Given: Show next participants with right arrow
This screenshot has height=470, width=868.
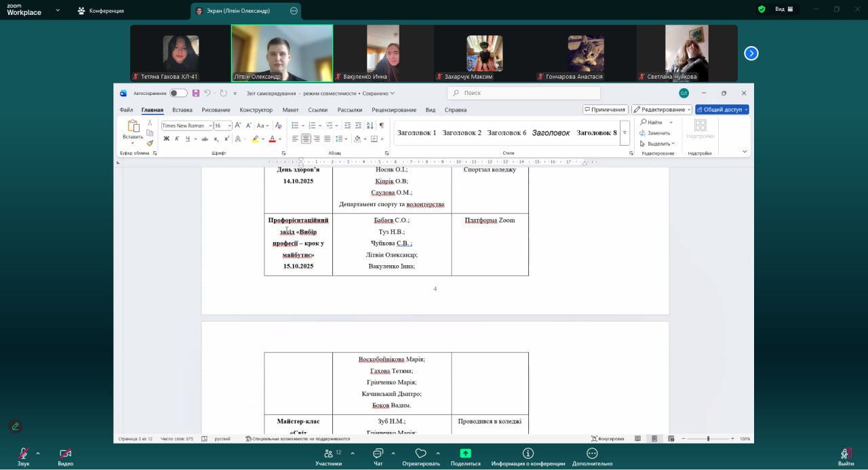Looking at the screenshot, I should coord(751,54).
